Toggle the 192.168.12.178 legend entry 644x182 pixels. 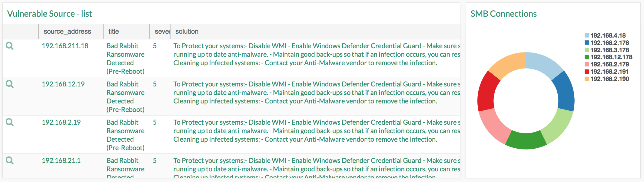pos(611,57)
